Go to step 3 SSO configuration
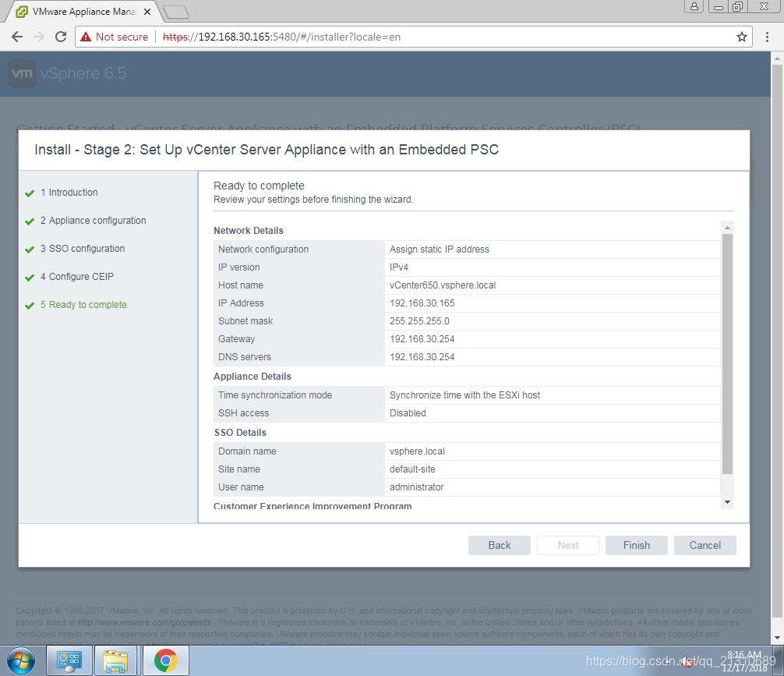The image size is (784, 676). tap(83, 249)
